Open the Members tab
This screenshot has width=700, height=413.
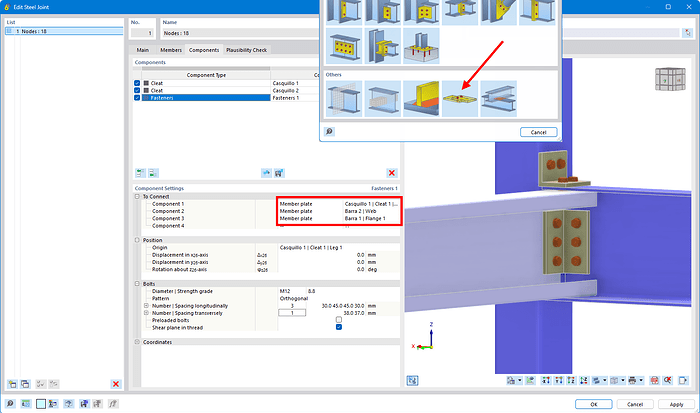(172, 50)
